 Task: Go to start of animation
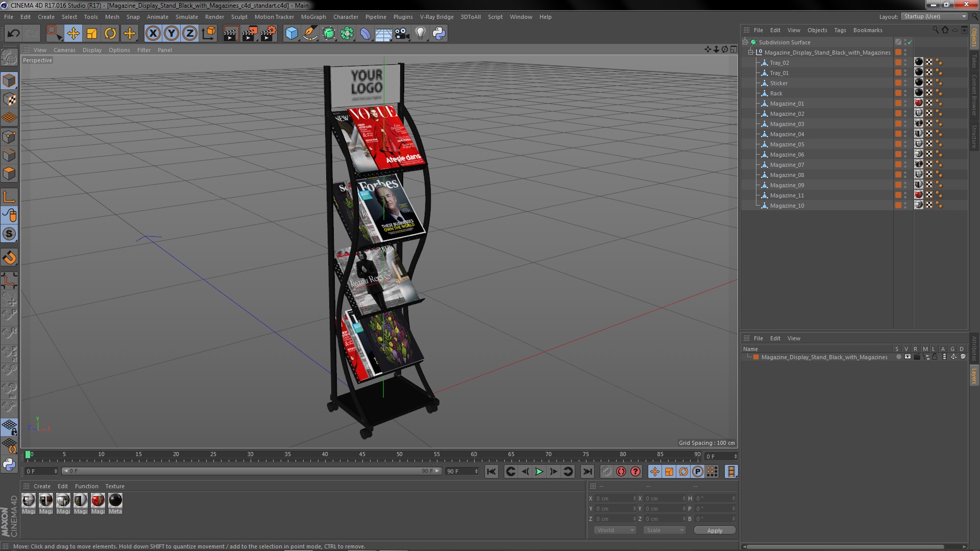[x=491, y=472]
